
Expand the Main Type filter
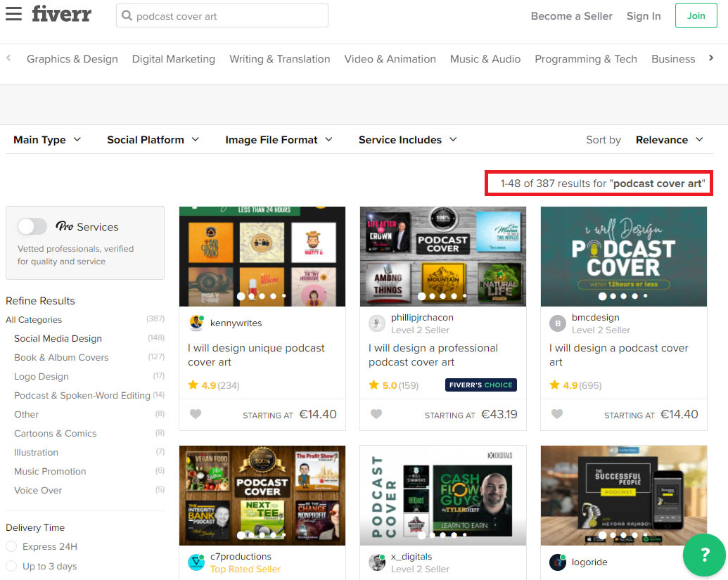tap(47, 140)
